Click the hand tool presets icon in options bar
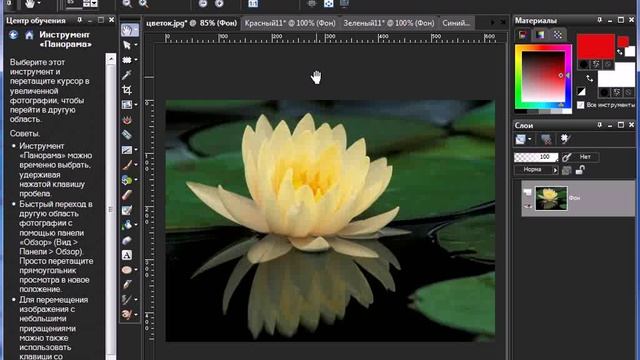Viewport: 640px width, 360px height. [x=30, y=4]
